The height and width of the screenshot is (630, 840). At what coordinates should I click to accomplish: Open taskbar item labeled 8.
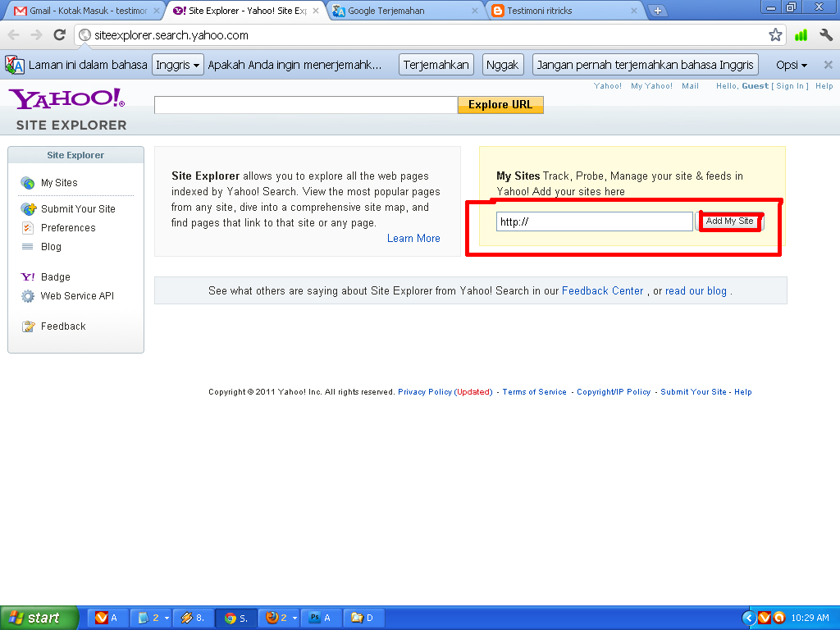[x=193, y=619]
